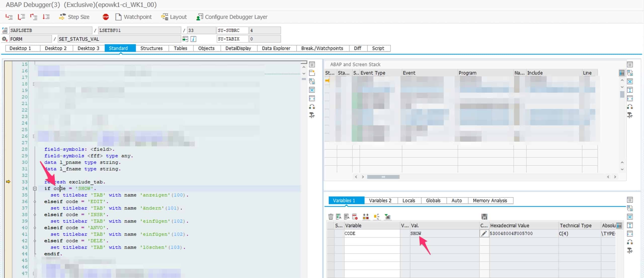Image resolution: width=644 pixels, height=278 pixels.
Task: Open the Locals variables tab
Action: tap(409, 201)
